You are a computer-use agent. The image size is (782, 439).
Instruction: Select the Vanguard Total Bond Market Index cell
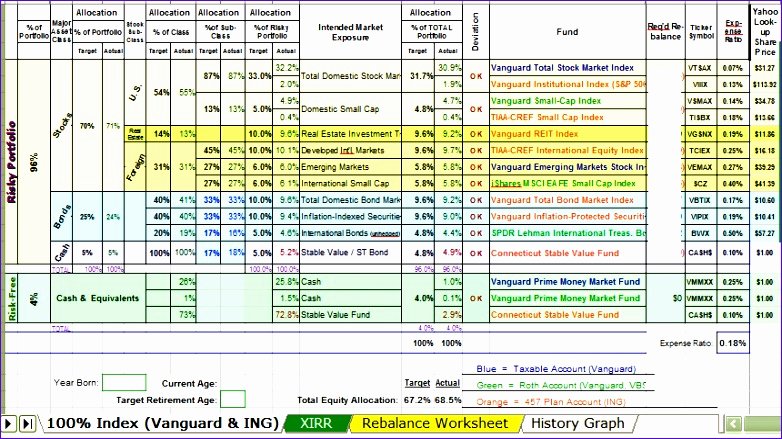(x=568, y=200)
